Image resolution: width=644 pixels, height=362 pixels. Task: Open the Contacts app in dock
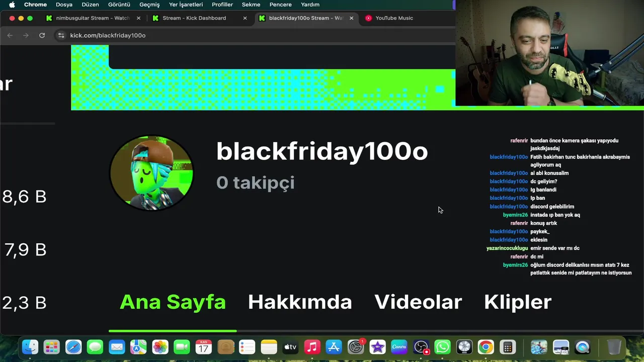pyautogui.click(x=225, y=347)
